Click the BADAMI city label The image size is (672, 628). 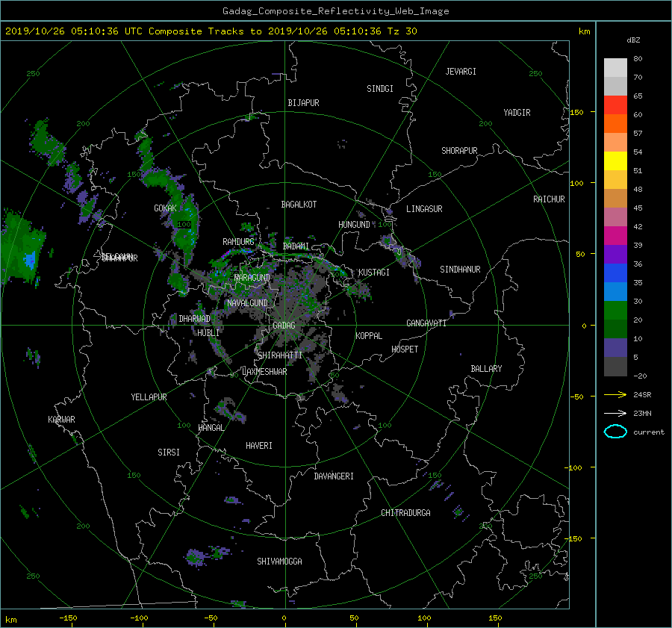click(x=296, y=246)
